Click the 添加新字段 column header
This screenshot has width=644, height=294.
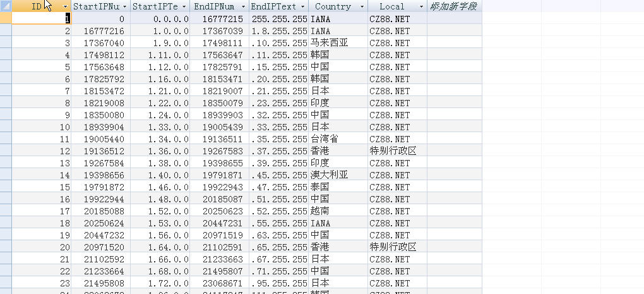pyautogui.click(x=453, y=6)
